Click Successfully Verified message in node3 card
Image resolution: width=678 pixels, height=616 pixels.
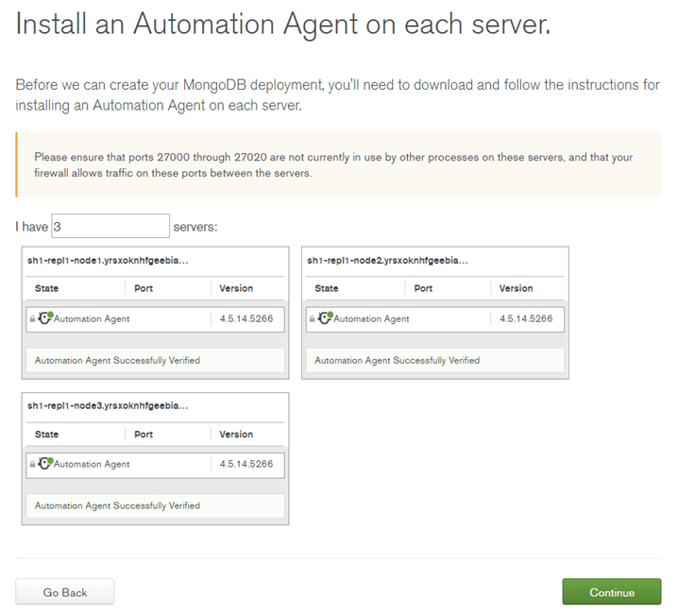155,505
